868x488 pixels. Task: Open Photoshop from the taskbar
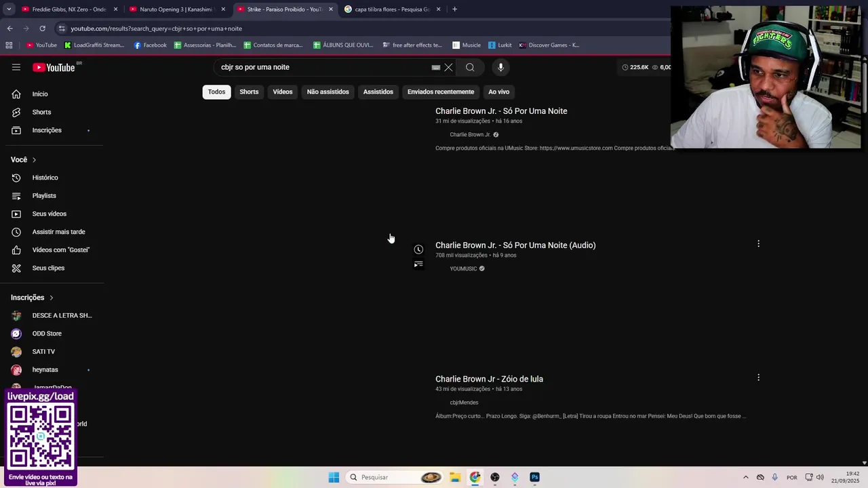point(534,477)
